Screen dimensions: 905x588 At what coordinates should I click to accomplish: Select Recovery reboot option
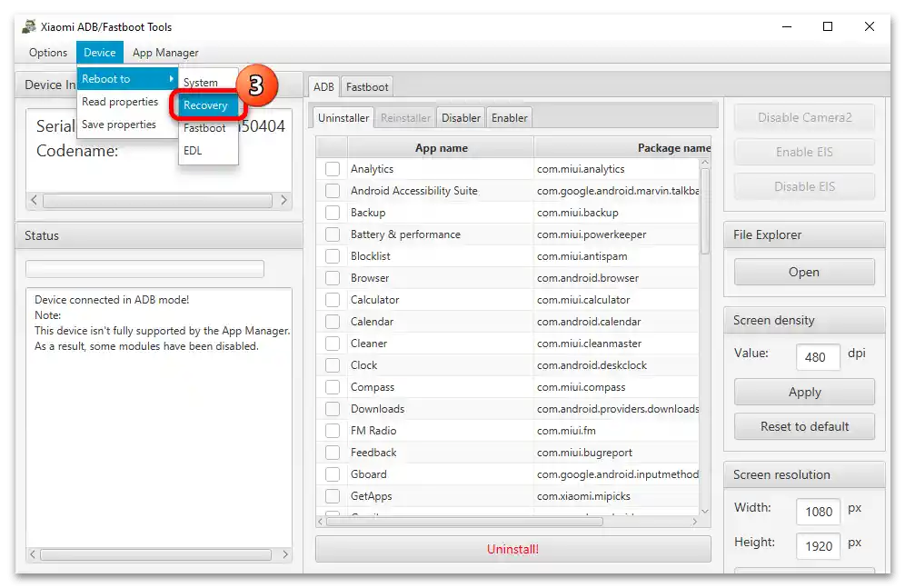click(206, 105)
